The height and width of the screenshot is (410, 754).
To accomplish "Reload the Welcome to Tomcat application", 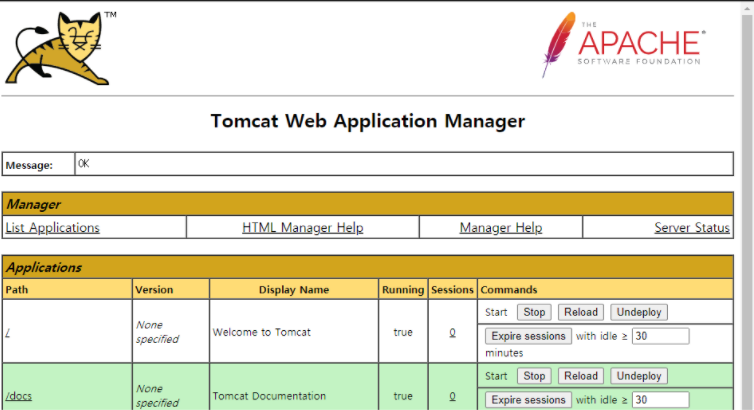I will [x=580, y=312].
